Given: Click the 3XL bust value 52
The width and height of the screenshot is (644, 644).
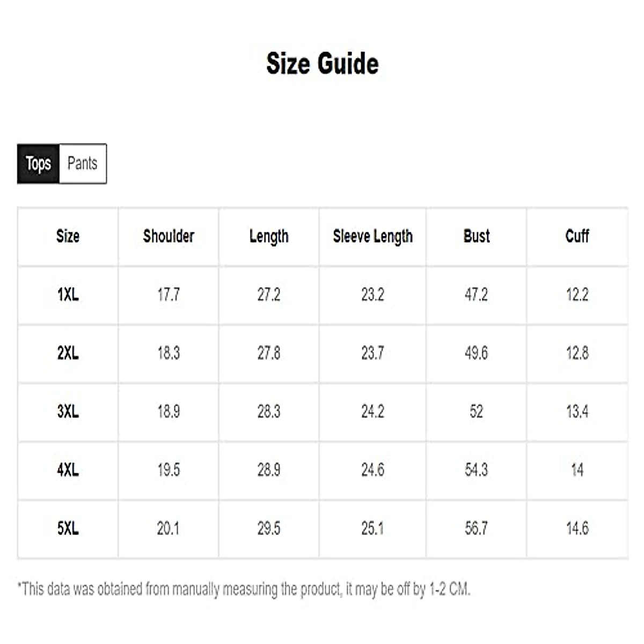Looking at the screenshot, I should [x=476, y=412].
